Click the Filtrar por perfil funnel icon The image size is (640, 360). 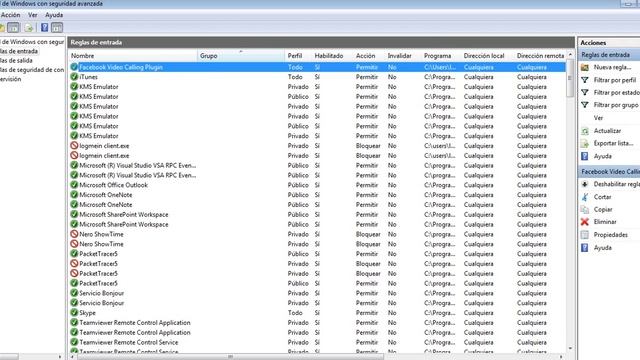coord(585,80)
